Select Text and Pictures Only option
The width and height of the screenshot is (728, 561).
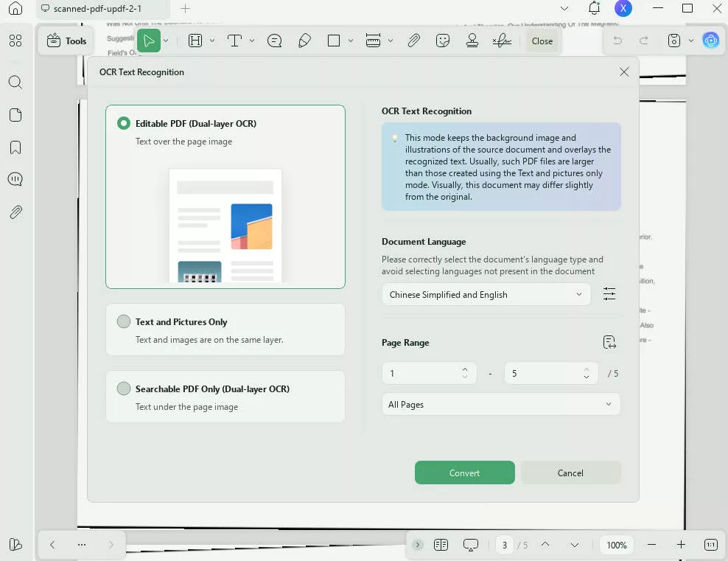tap(124, 322)
